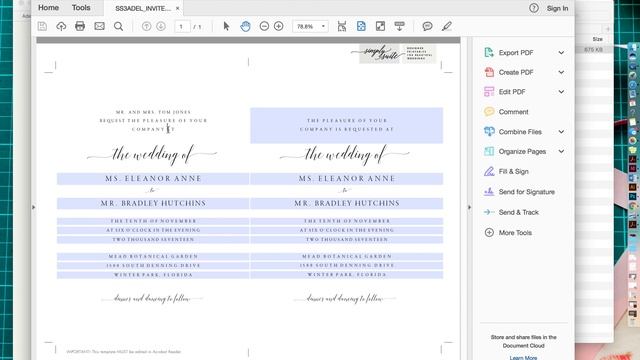The image size is (640, 360).
Task: Switch to the Tools tab
Action: [x=81, y=8]
